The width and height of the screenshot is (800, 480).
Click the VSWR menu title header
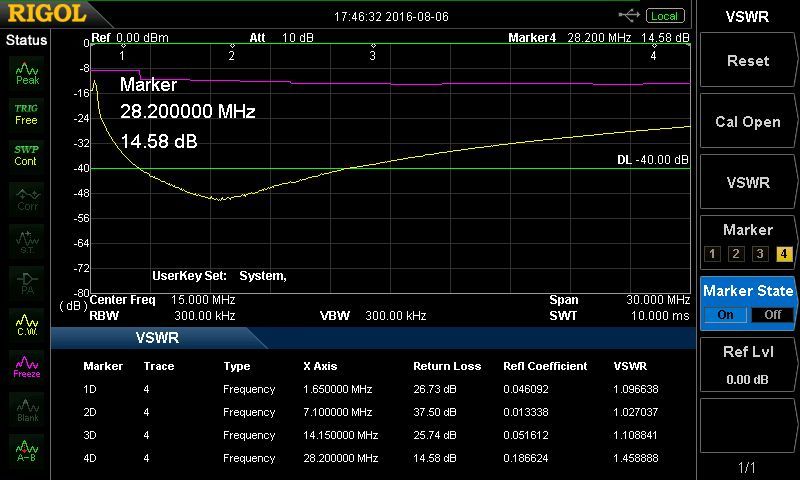(x=748, y=15)
